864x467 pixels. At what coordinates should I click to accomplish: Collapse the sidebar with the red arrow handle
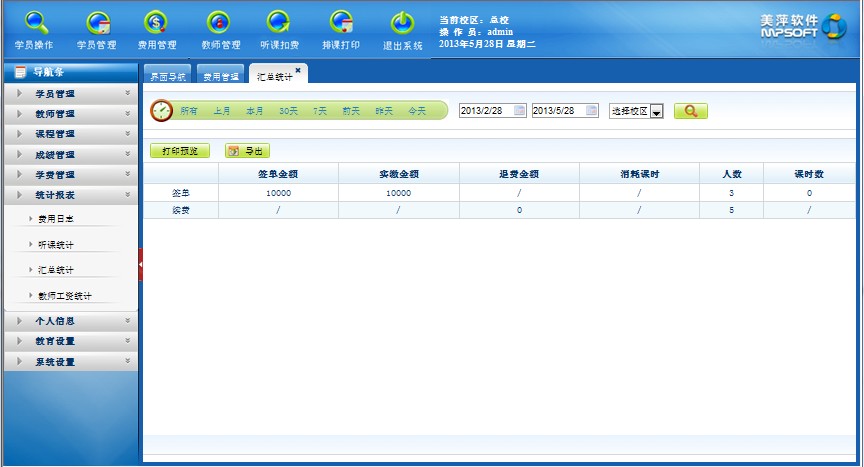[141, 264]
